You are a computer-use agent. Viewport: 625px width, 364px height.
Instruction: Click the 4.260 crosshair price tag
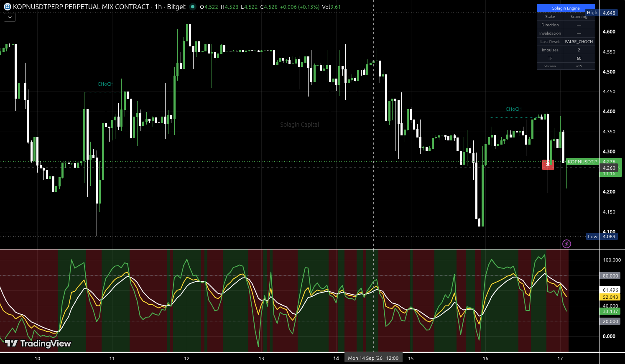pos(609,168)
